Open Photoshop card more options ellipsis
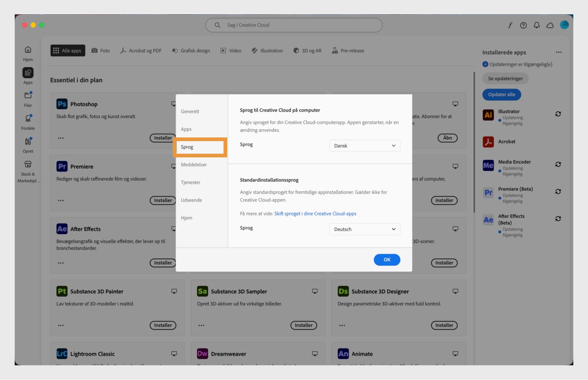 tap(61, 138)
